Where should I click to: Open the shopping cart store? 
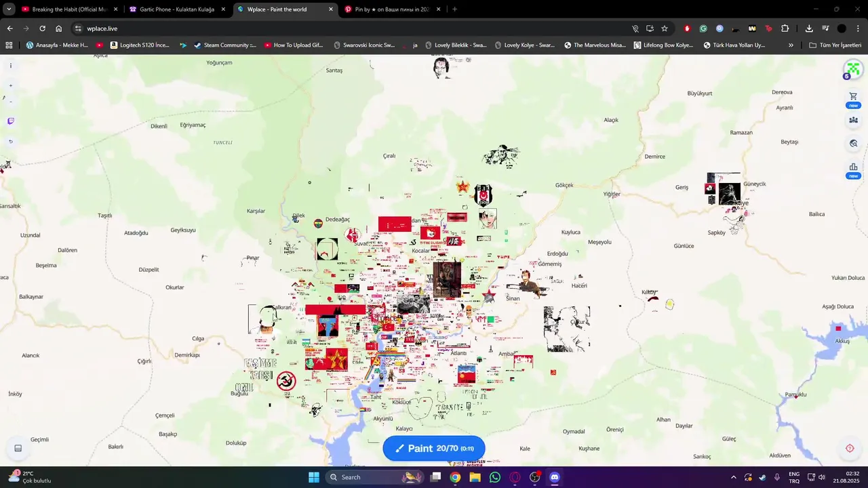click(x=853, y=96)
